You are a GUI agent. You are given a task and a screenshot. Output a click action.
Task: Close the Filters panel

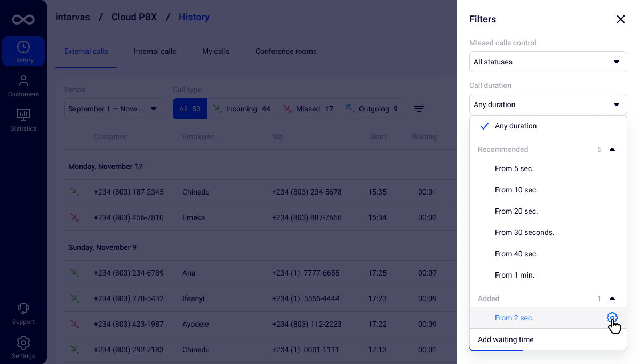point(620,19)
